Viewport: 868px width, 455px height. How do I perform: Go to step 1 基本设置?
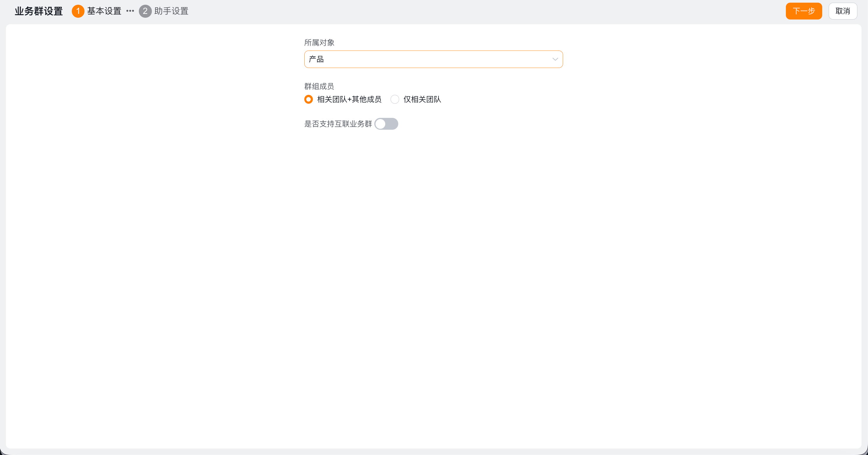pyautogui.click(x=97, y=11)
